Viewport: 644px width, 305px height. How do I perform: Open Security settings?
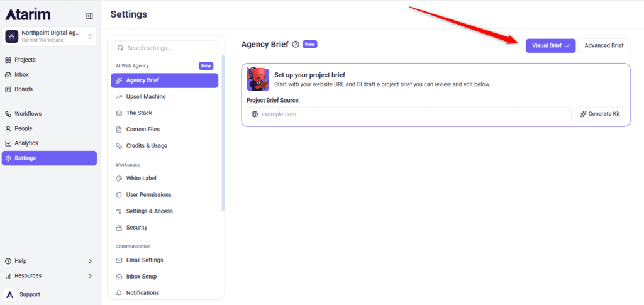pyautogui.click(x=164, y=228)
